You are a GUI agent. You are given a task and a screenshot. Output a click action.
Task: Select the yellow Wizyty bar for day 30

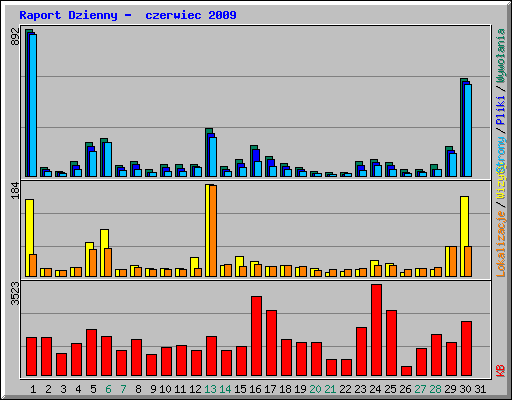click(x=464, y=236)
